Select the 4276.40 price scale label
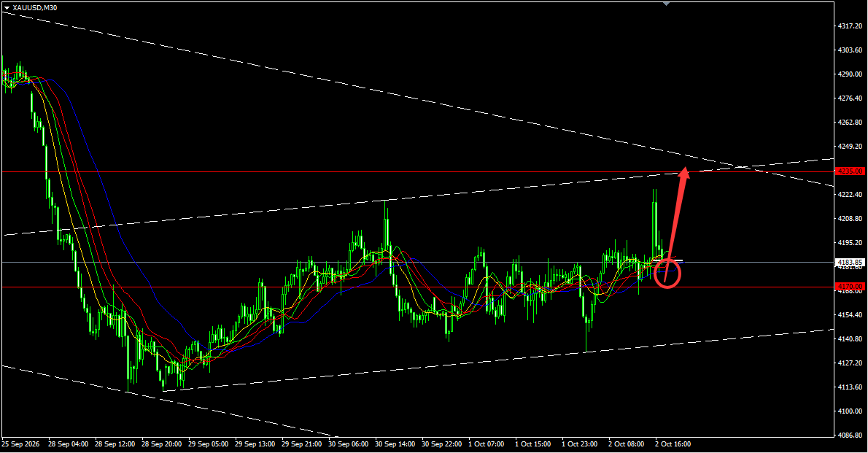 (x=850, y=98)
